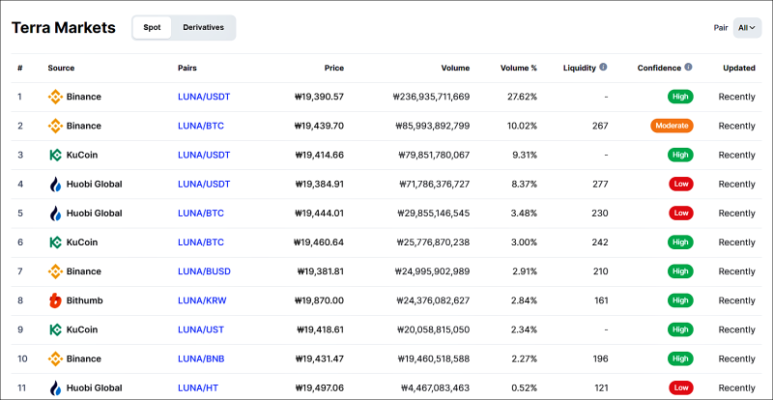Click the High confidence badge in row 1
Viewport: 773px width, 400px height.
(680, 97)
